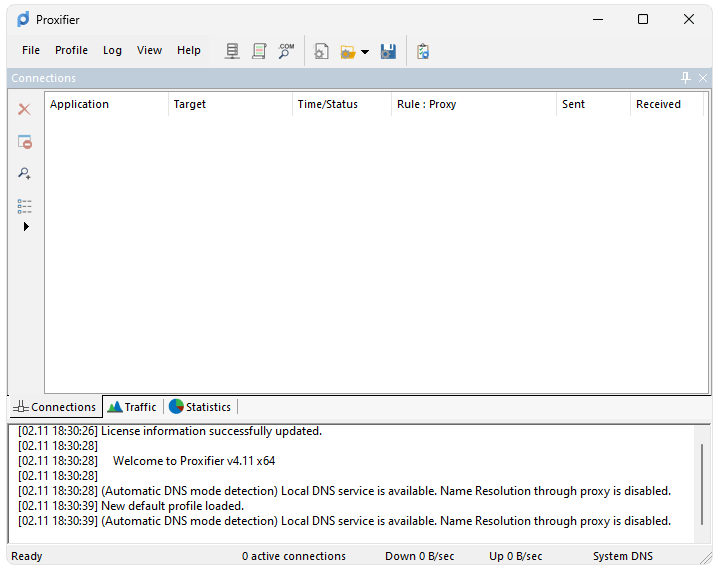Open the Help menu
Screen dimensions: 720x570
pyautogui.click(x=189, y=50)
